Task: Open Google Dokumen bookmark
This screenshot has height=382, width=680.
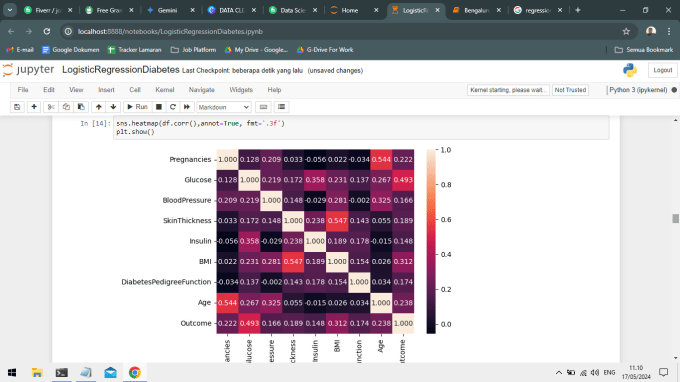Action: 71,50
